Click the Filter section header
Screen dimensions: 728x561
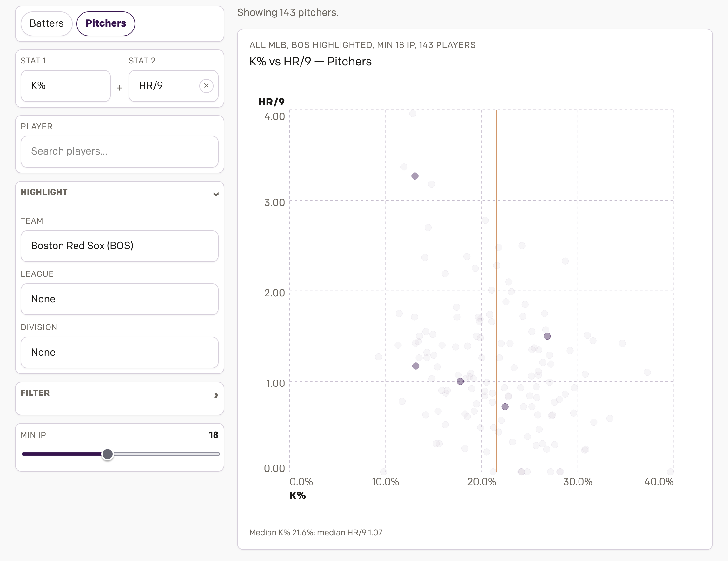(35, 393)
